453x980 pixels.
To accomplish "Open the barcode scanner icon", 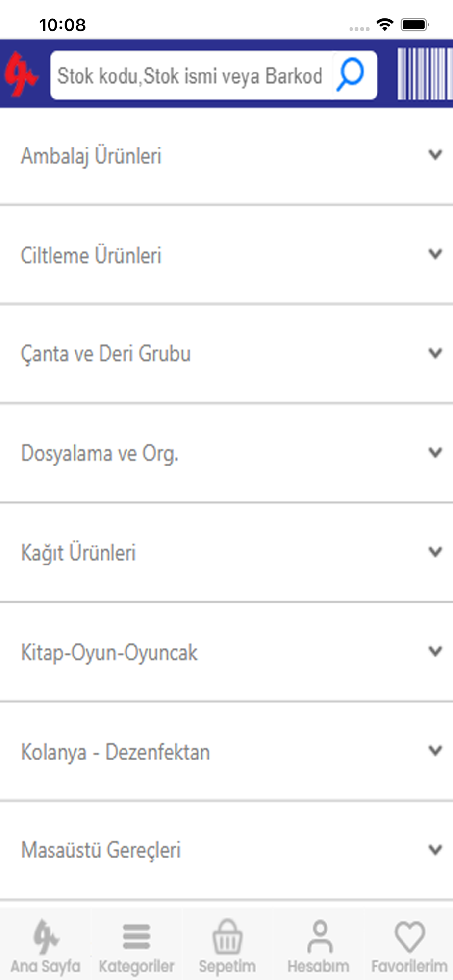I will click(x=425, y=74).
